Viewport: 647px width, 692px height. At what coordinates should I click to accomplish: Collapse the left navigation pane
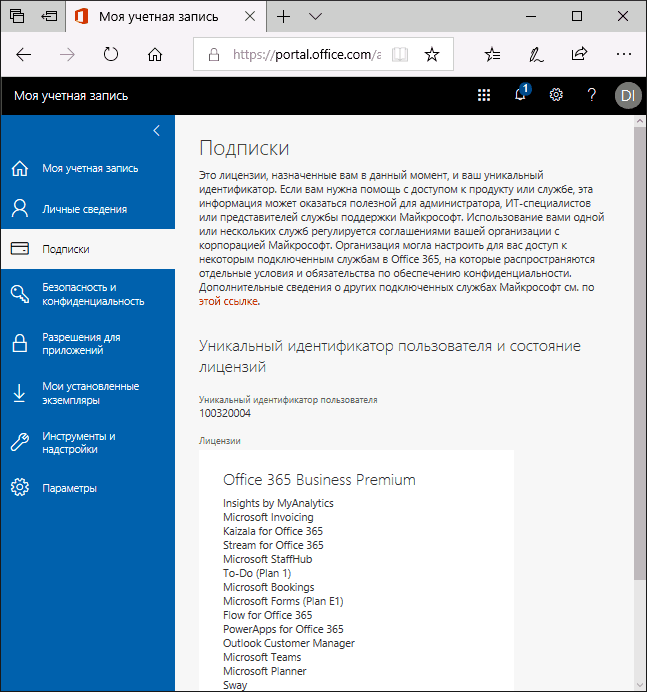[156, 131]
